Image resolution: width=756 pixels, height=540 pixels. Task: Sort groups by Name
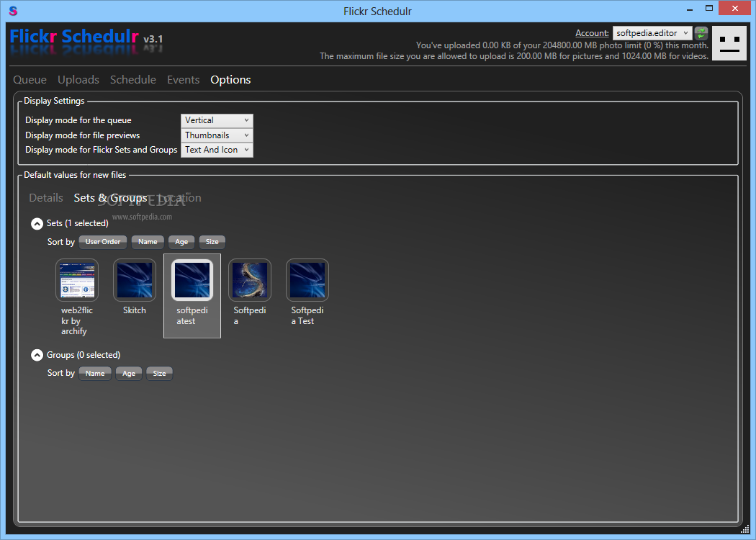95,374
